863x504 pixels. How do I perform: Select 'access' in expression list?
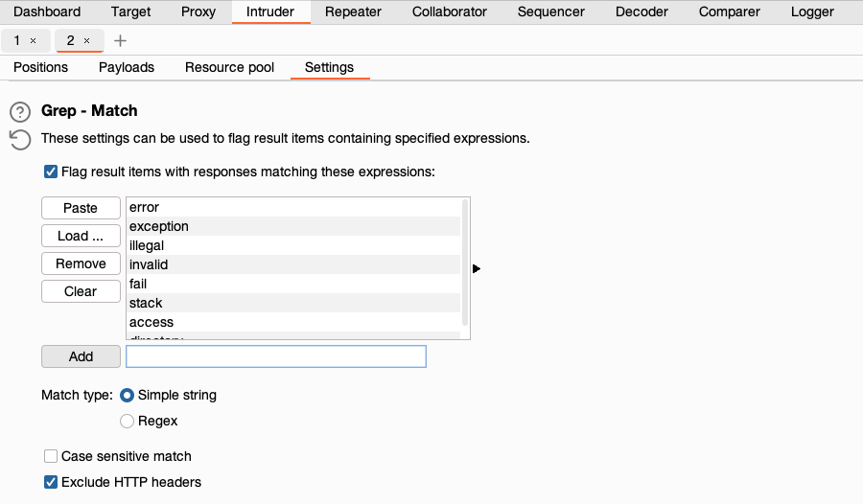(x=293, y=322)
